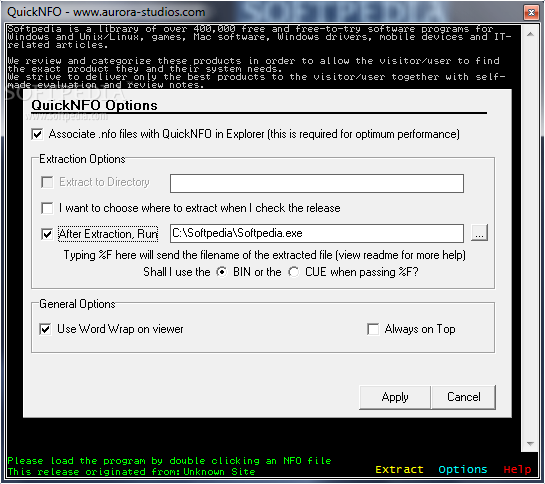
Task: Toggle Associate .nfo files with QuickNFO checkbox
Action: (37, 134)
